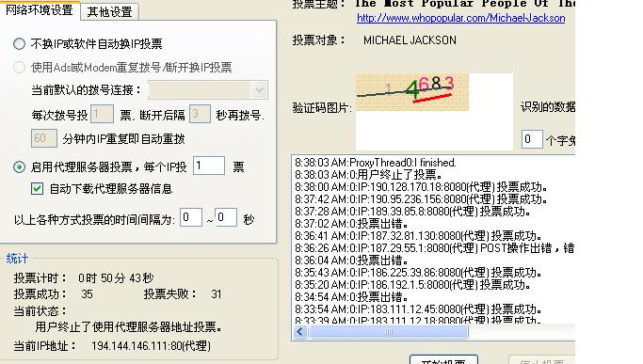The image size is (643, 364).
Task: Select log line '8:36:04 AM:0:投票出错'
Action: [x=351, y=261]
